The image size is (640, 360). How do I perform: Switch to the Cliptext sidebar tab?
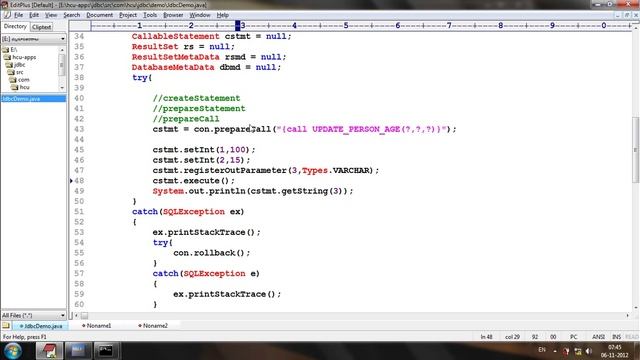pyautogui.click(x=42, y=27)
